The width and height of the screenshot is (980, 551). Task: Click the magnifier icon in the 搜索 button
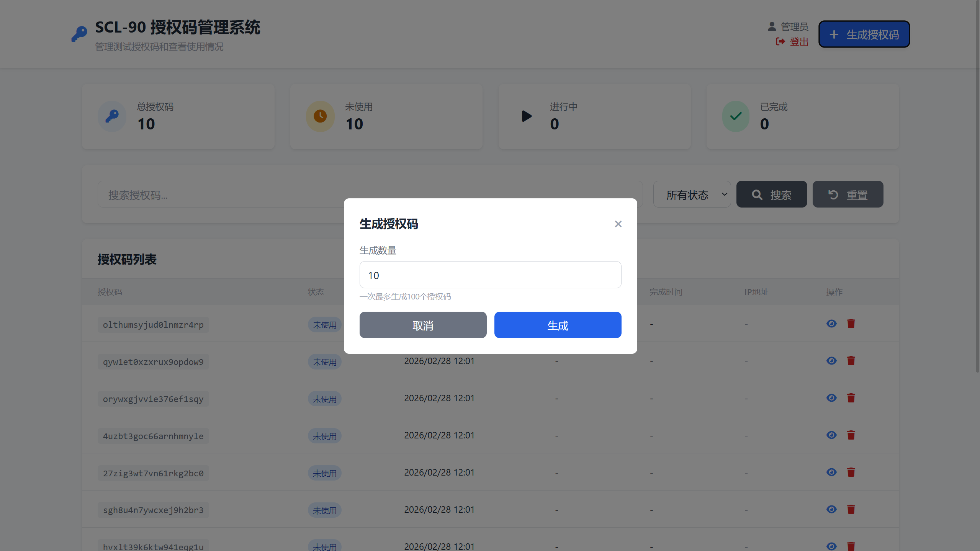pos(756,194)
